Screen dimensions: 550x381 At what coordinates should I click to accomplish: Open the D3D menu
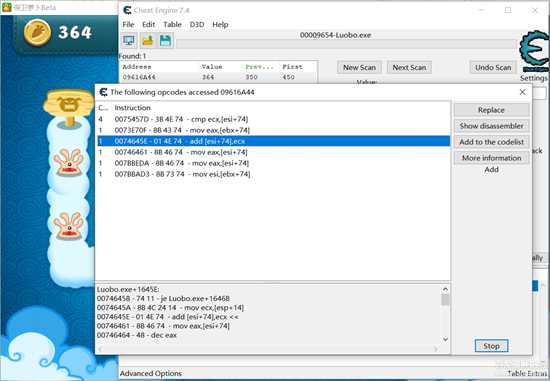pos(197,25)
